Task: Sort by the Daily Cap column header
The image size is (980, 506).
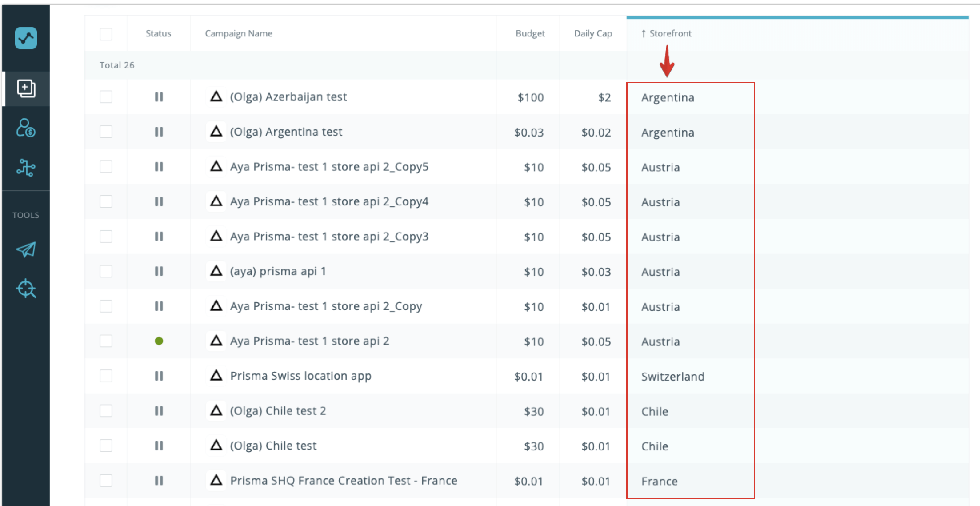Action: [593, 33]
